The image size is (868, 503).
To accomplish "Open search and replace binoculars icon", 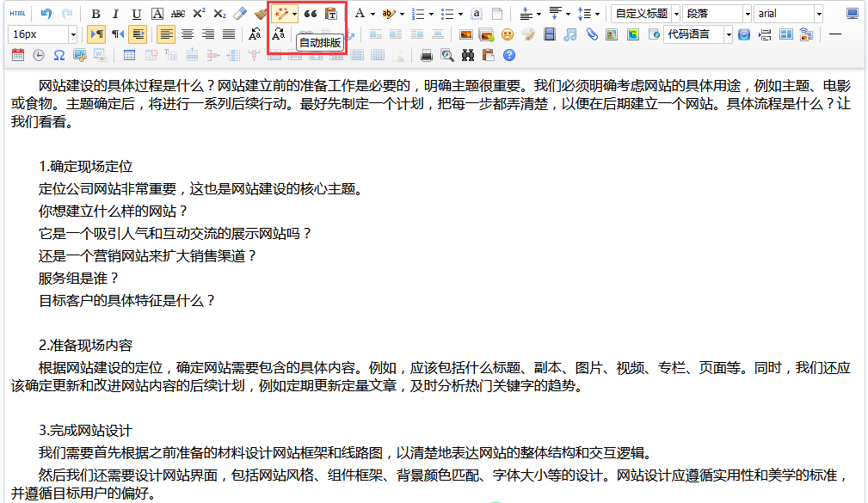I will coord(468,56).
